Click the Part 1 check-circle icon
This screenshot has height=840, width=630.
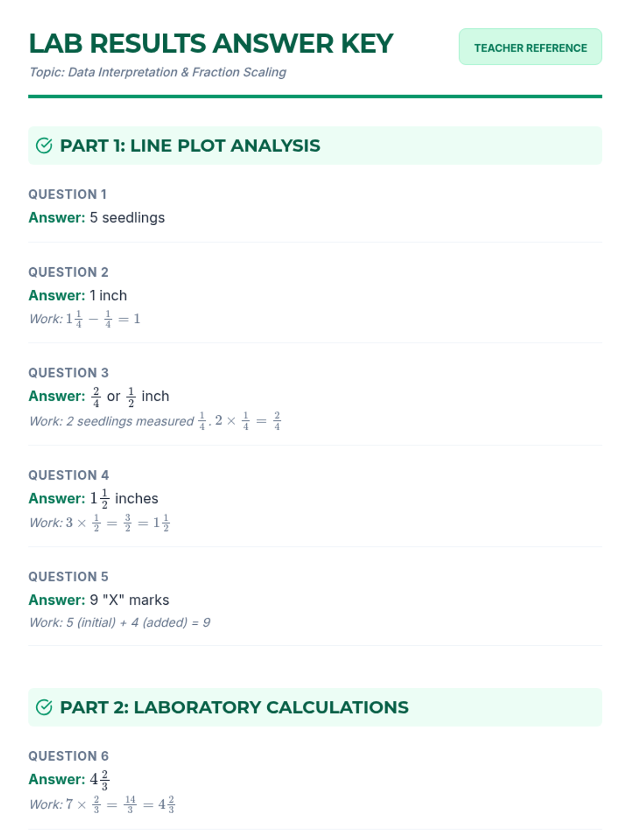click(x=44, y=145)
